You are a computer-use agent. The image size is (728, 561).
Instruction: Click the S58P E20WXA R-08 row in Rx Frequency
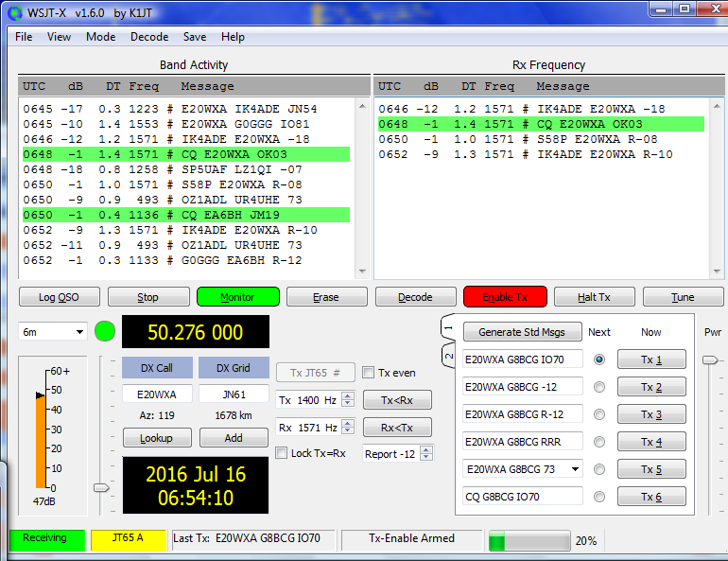(x=542, y=139)
